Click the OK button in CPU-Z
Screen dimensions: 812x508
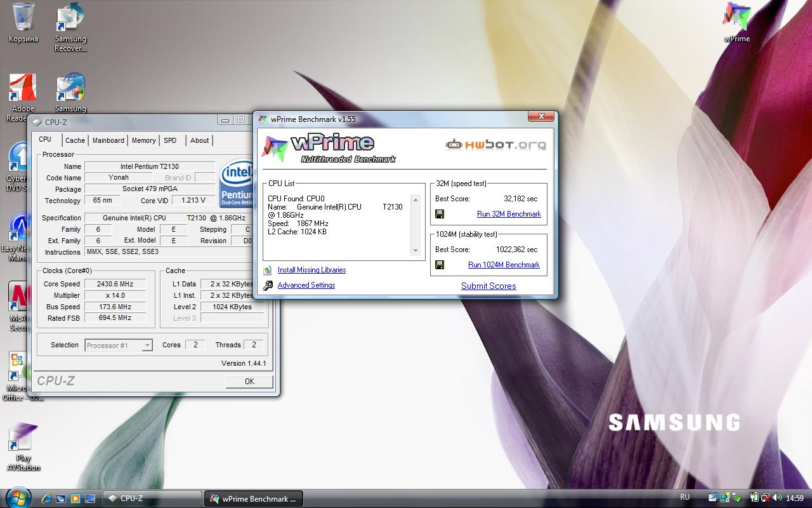point(249,382)
